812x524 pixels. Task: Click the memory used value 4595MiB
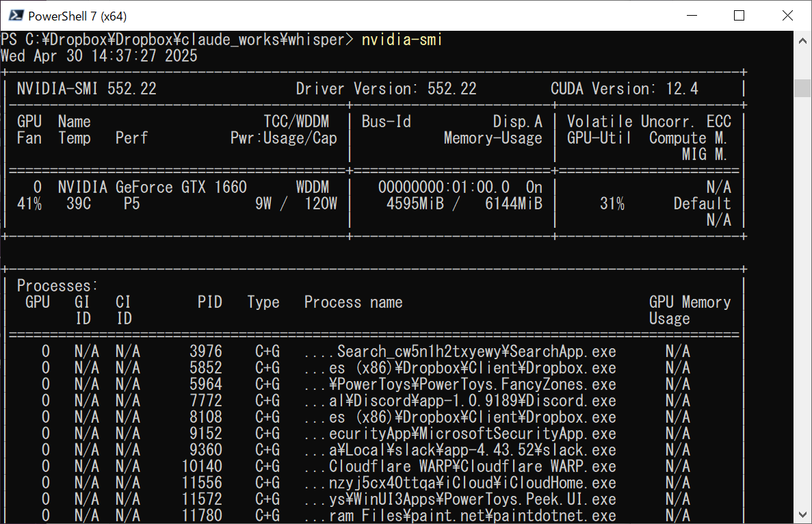click(415, 203)
